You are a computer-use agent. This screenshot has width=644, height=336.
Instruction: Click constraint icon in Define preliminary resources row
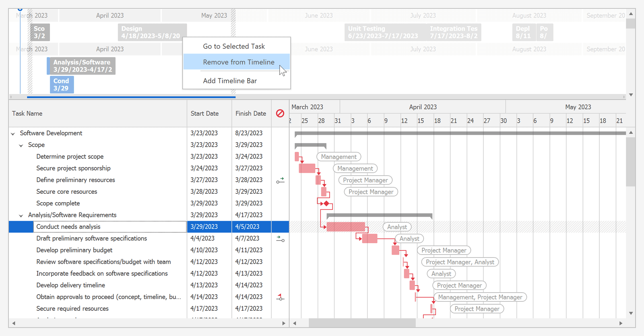[280, 180]
